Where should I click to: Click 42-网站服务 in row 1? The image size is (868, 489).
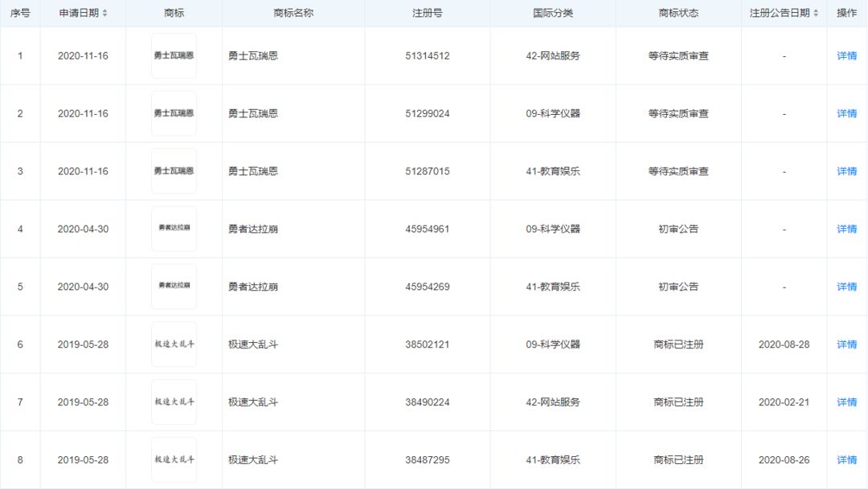pyautogui.click(x=553, y=56)
